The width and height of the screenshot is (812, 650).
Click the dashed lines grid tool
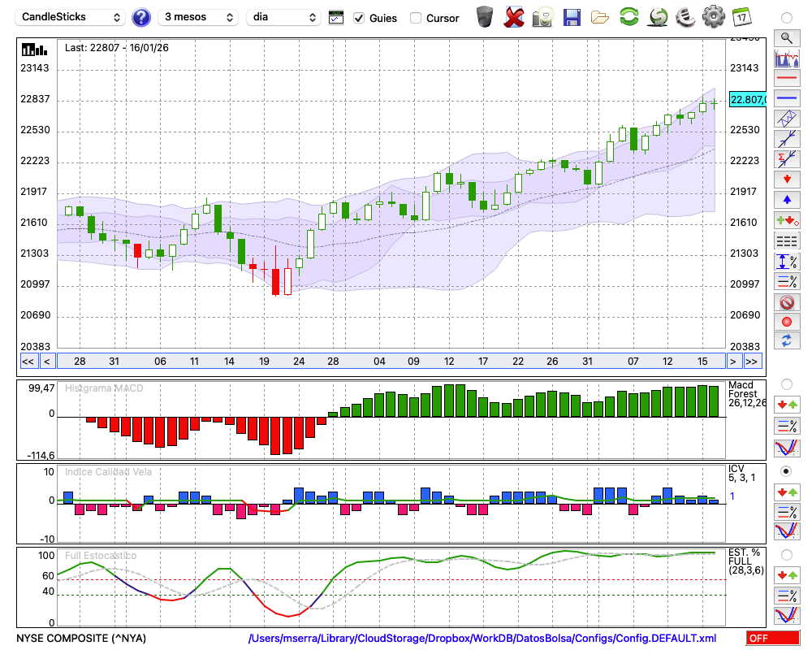click(787, 241)
